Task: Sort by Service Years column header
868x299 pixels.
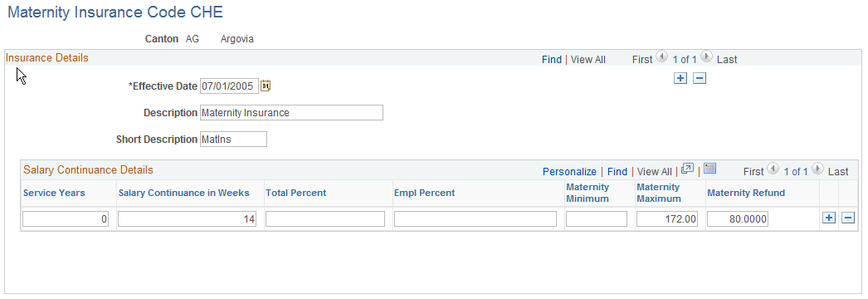Action: [54, 193]
